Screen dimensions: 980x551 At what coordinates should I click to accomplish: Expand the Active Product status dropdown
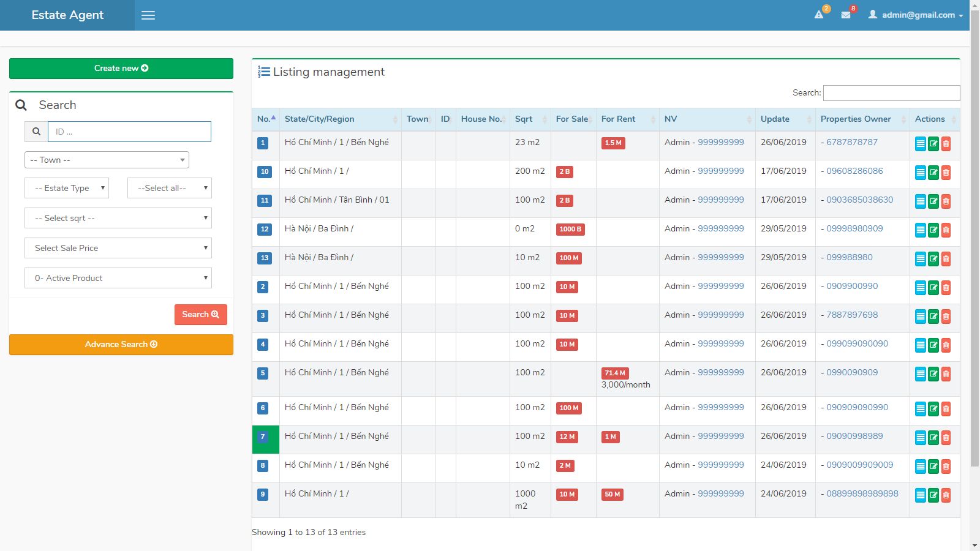tap(118, 278)
